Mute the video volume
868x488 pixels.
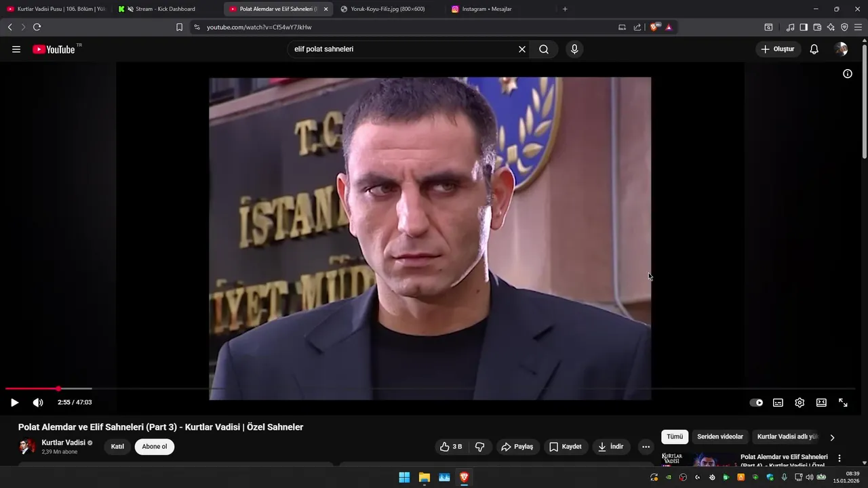click(38, 403)
